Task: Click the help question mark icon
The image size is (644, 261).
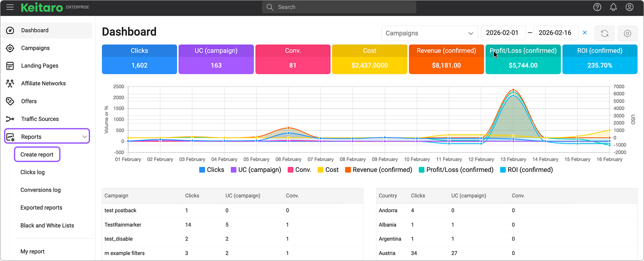Action: 597,7
